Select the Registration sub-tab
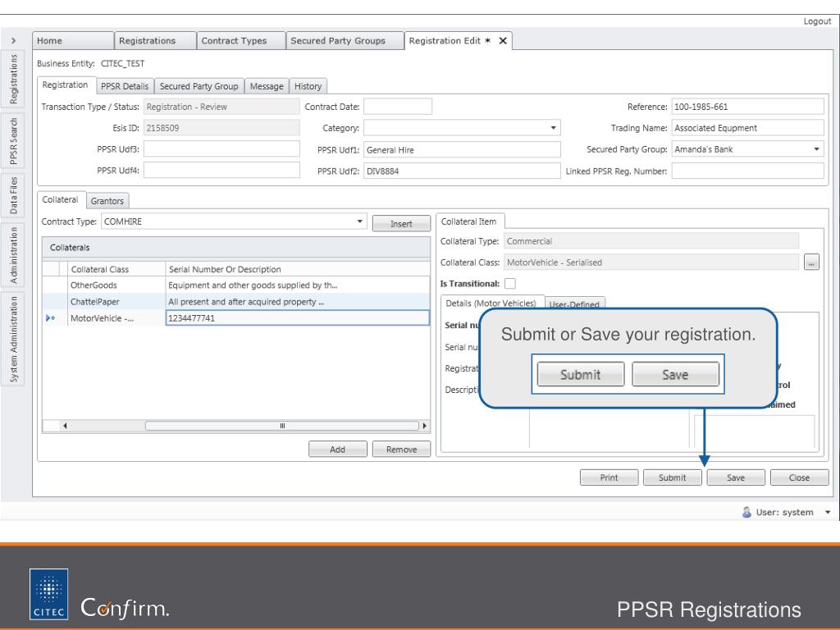 point(66,85)
